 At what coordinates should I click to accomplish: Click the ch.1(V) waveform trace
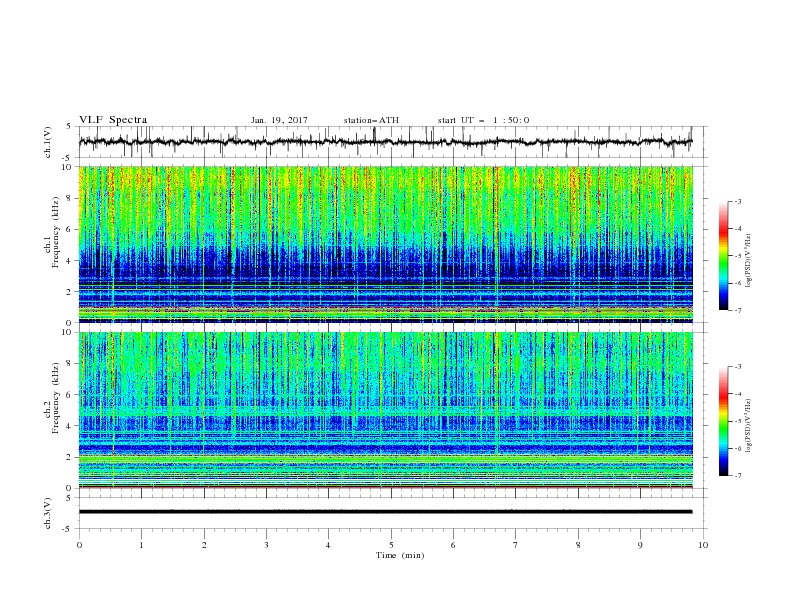[x=385, y=142]
